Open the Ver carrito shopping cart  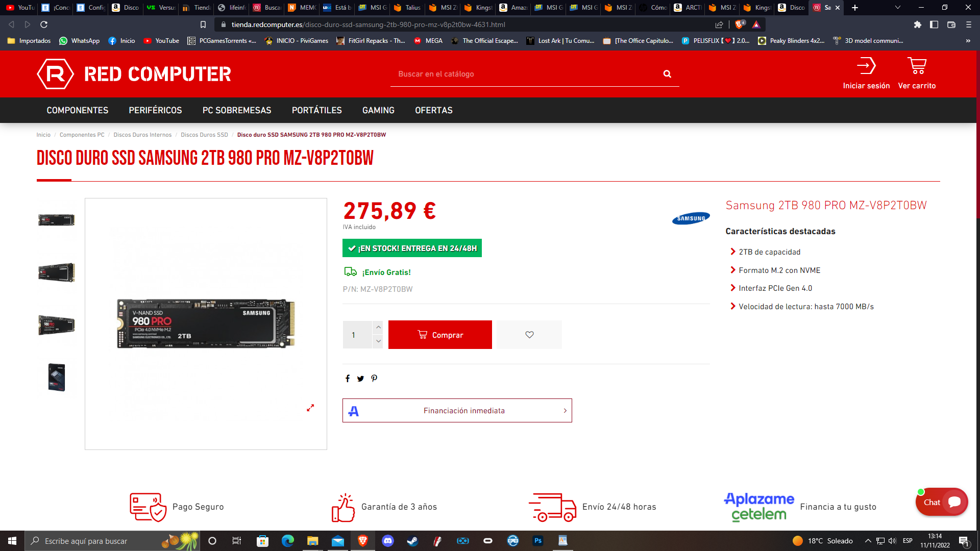click(x=917, y=73)
